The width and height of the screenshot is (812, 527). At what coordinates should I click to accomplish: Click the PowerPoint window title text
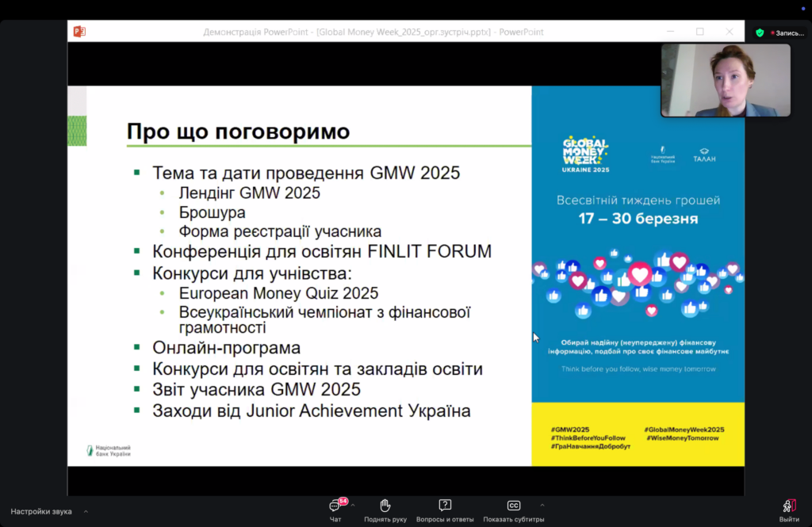(x=373, y=32)
